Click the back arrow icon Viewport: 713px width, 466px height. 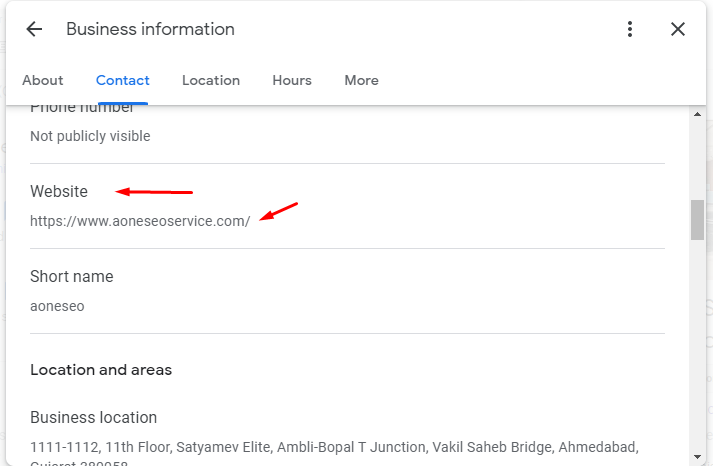coord(34,29)
